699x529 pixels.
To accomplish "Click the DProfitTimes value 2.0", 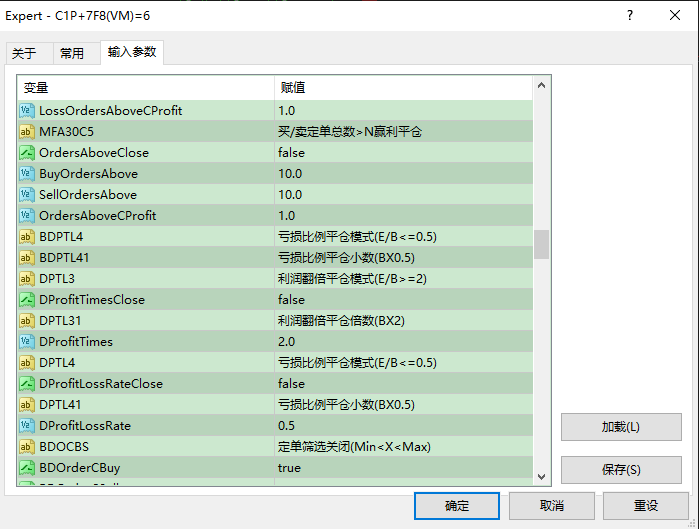I will click(x=287, y=341).
